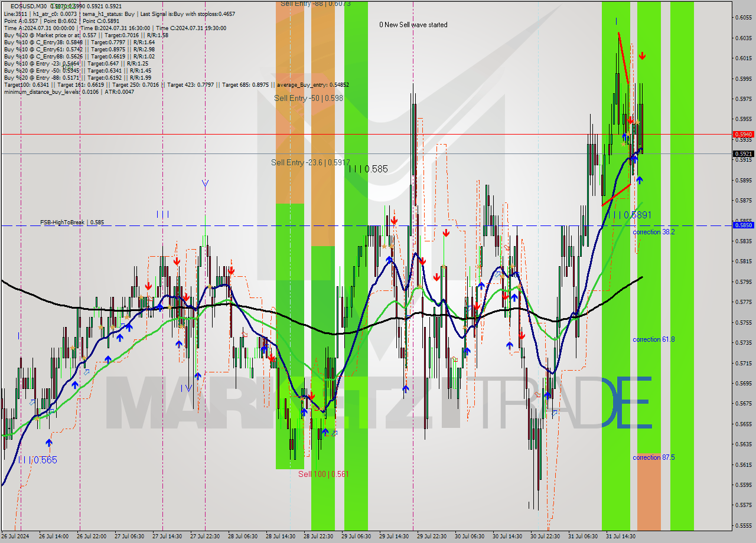
Task: Click the '30 Jul 22:30' time axis label
Action: pos(545,537)
